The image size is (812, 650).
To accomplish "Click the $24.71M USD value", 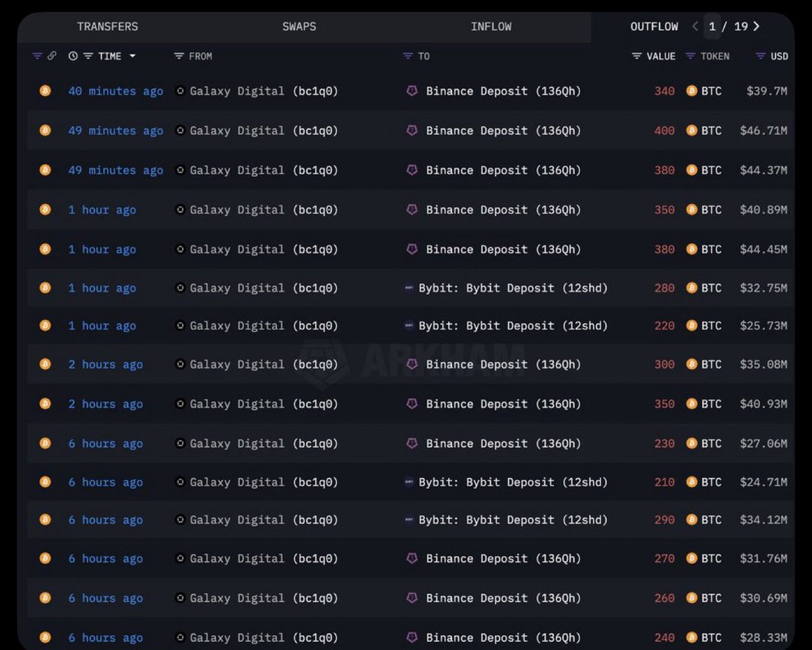I will pos(763,483).
